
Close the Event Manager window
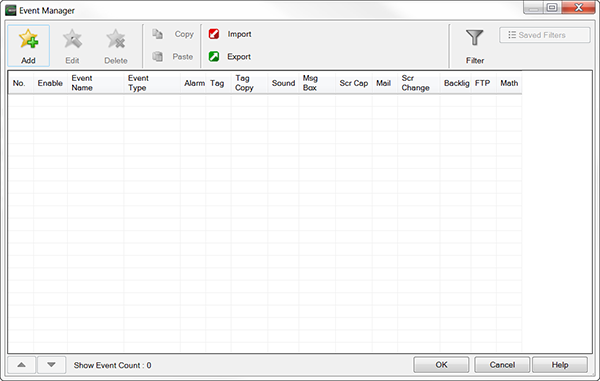(x=579, y=7)
